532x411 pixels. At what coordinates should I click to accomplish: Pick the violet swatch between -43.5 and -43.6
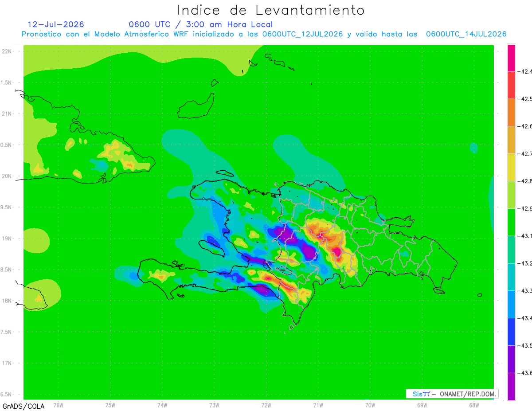point(511,359)
